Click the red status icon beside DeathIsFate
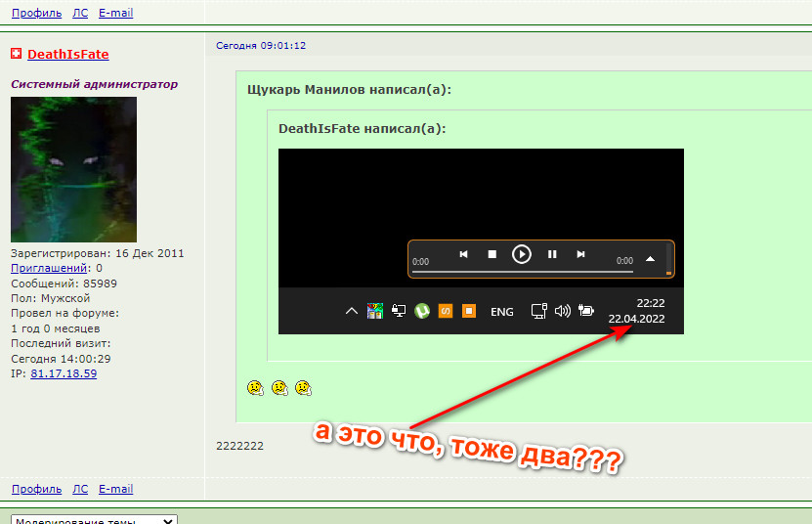The image size is (812, 524). (x=16, y=54)
